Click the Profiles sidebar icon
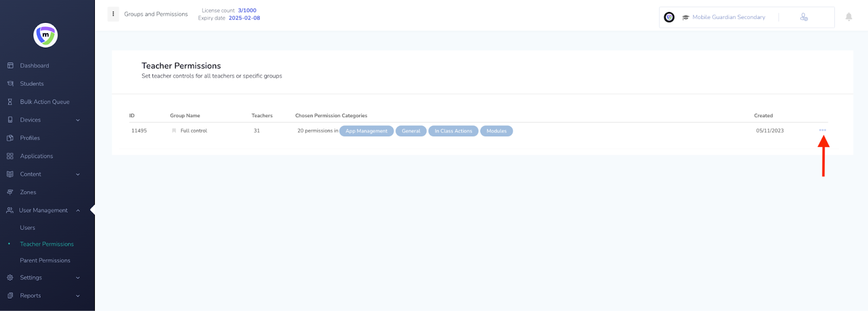868x311 pixels. (x=10, y=138)
